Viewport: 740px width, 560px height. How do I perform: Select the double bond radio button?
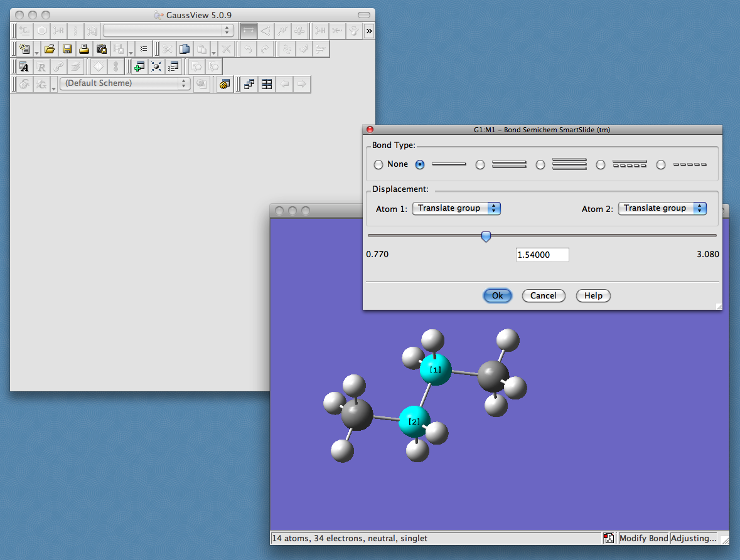[x=480, y=165]
